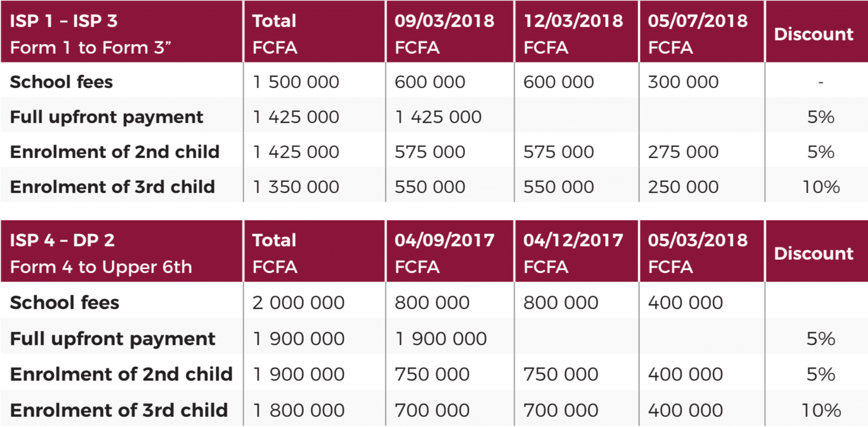
Task: Click the 2 000 000 total fees cell
Action: point(298,303)
